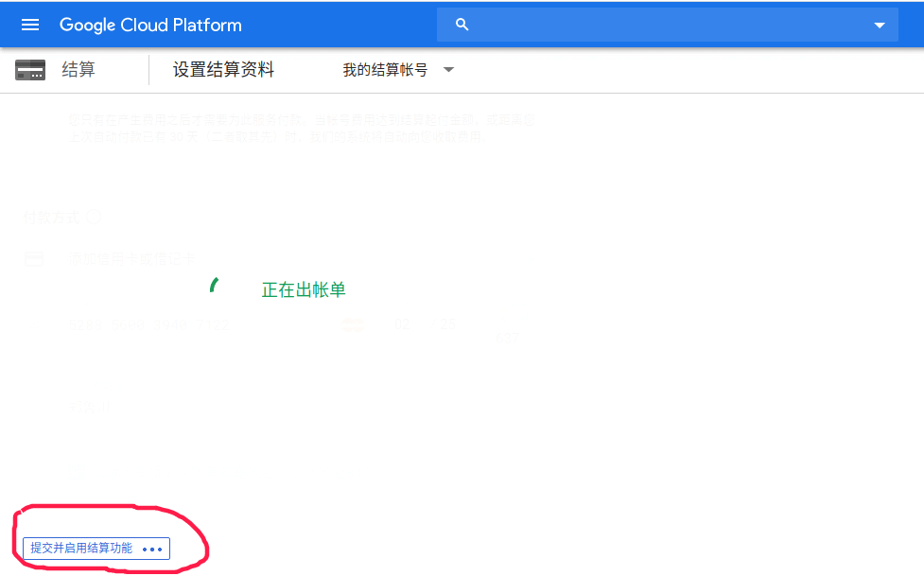Image resolution: width=924 pixels, height=576 pixels.
Task: Click the 正在出帐单 status text
Action: [304, 290]
